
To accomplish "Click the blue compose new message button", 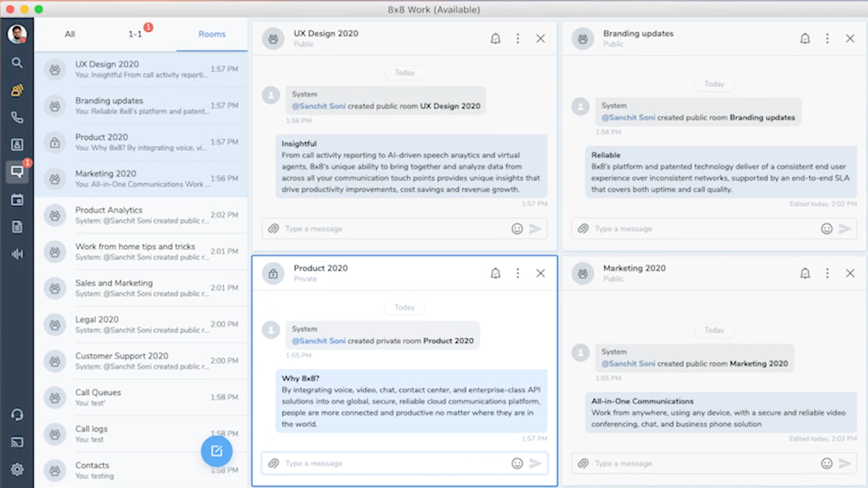I will [217, 451].
